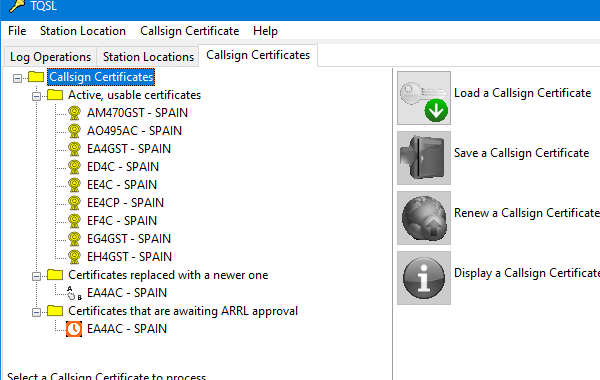Image resolution: width=600 pixels, height=380 pixels.
Task: Collapse the root Callsign Certificates tree node
Action: coord(17,78)
